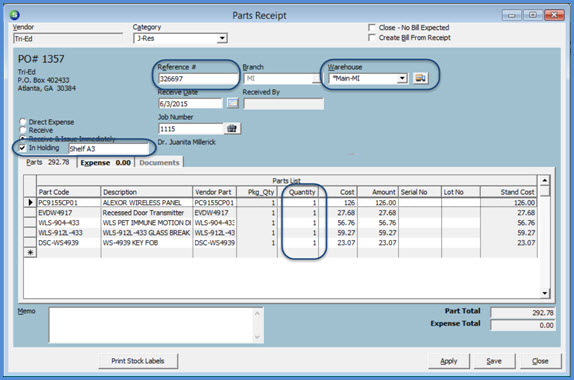Click the Received By field

coord(284,104)
